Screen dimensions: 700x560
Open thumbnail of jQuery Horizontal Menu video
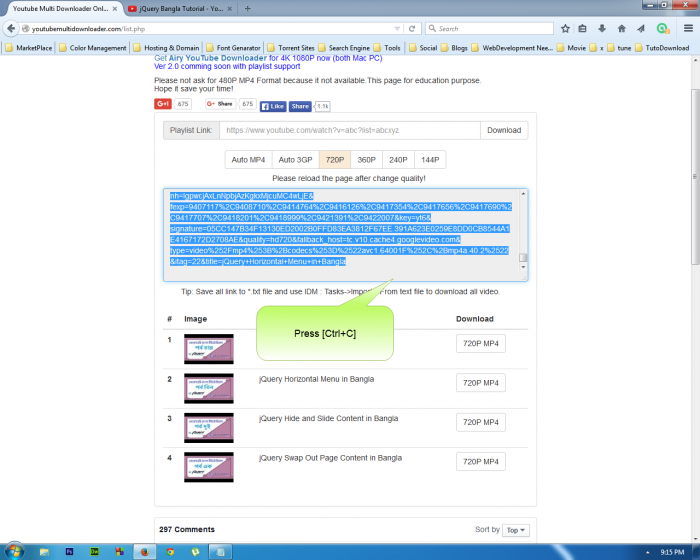click(209, 389)
